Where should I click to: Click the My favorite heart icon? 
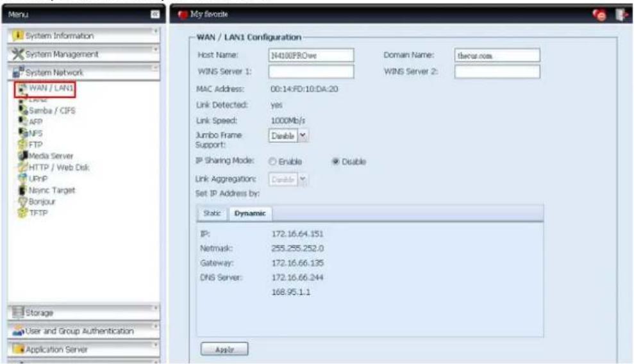[183, 15]
